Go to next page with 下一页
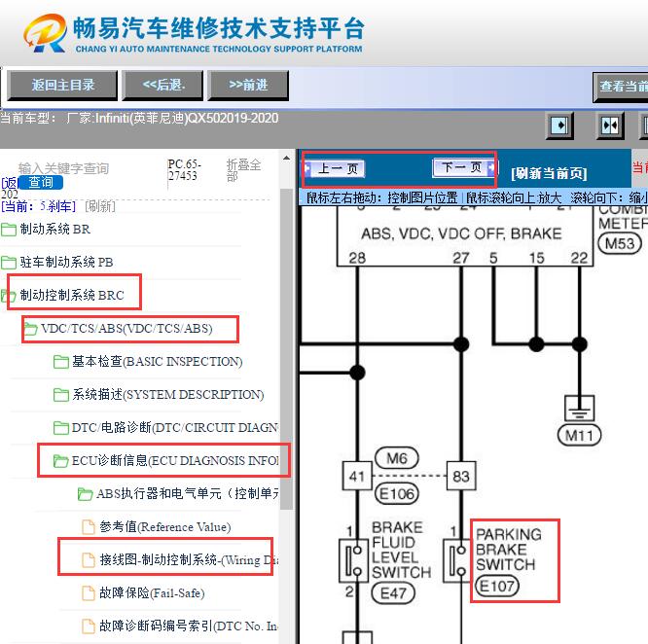Viewport: 648px width, 644px height. tap(464, 167)
